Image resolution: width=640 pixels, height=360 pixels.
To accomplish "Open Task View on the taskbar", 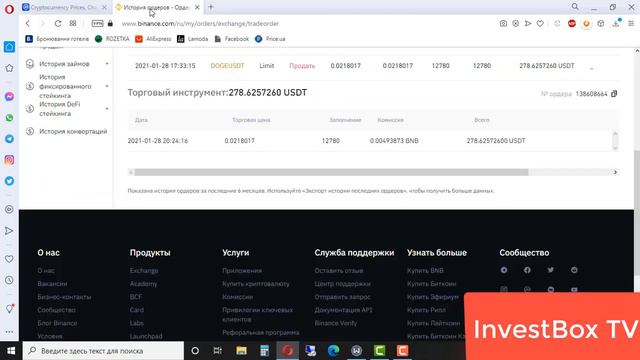I will (x=218, y=351).
